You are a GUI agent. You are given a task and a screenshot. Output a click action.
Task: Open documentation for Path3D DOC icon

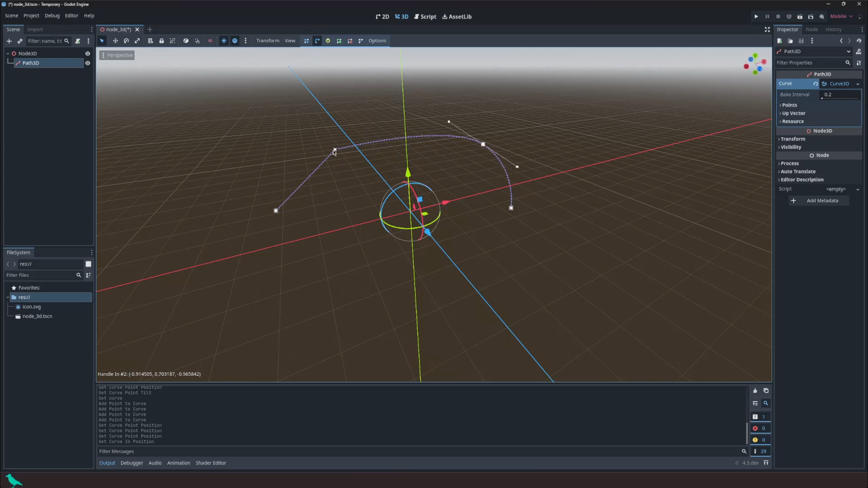859,52
